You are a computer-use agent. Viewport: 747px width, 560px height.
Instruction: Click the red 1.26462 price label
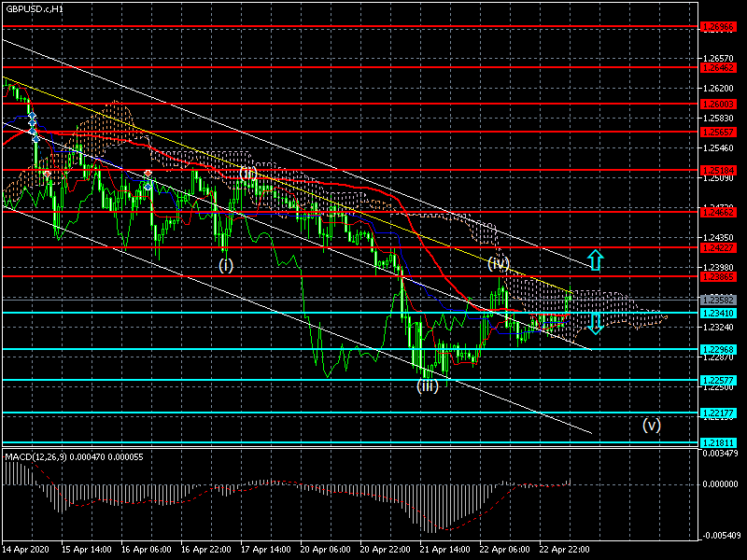click(x=718, y=67)
